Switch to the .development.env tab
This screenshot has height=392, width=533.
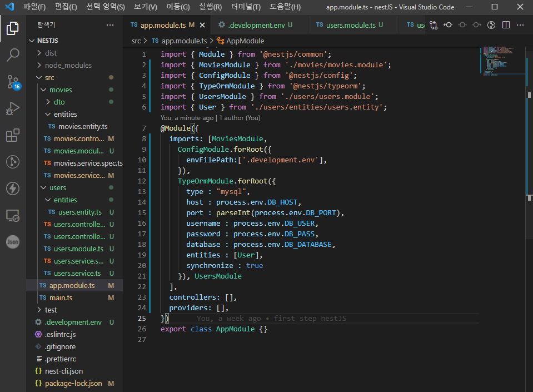click(x=260, y=25)
